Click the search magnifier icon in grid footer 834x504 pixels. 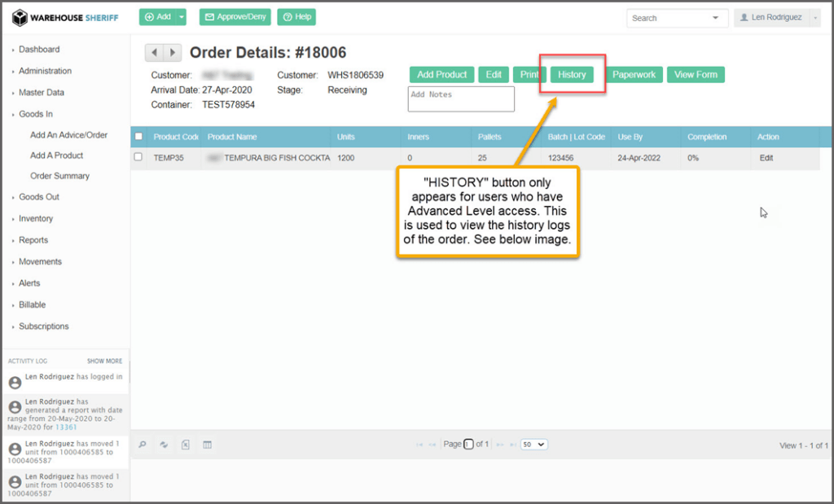(x=143, y=445)
